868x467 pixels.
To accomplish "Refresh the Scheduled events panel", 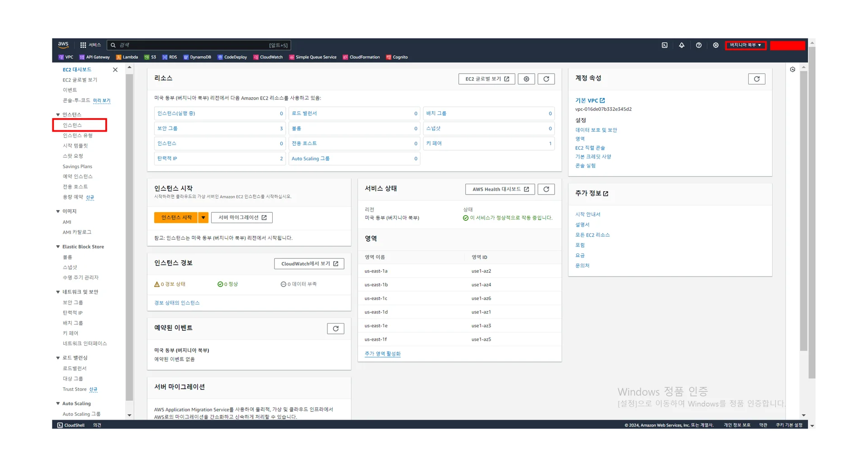I will pos(335,329).
